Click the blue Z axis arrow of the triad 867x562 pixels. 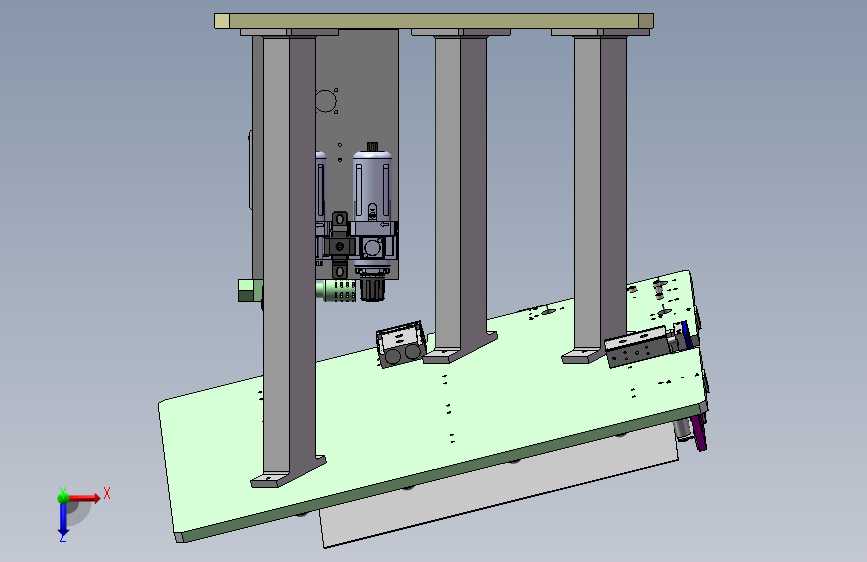(x=63, y=519)
